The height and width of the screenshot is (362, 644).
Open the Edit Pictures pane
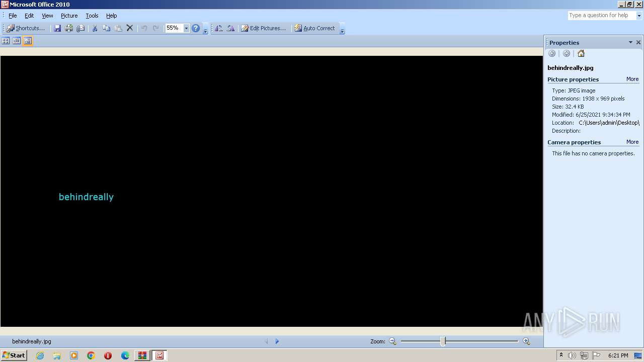tap(263, 28)
